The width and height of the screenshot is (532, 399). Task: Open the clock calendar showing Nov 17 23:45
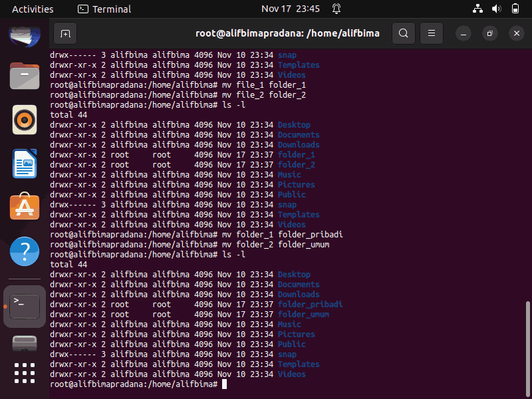291,9
